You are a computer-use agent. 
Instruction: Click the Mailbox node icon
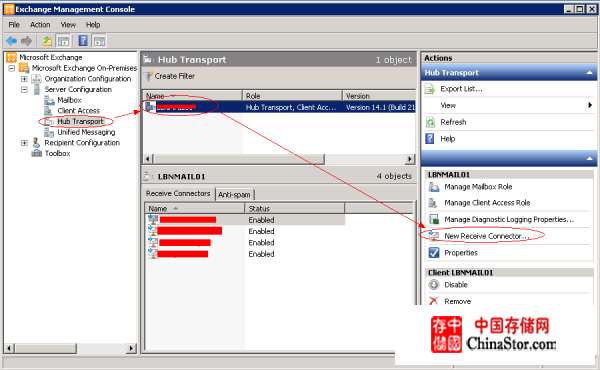[x=49, y=100]
